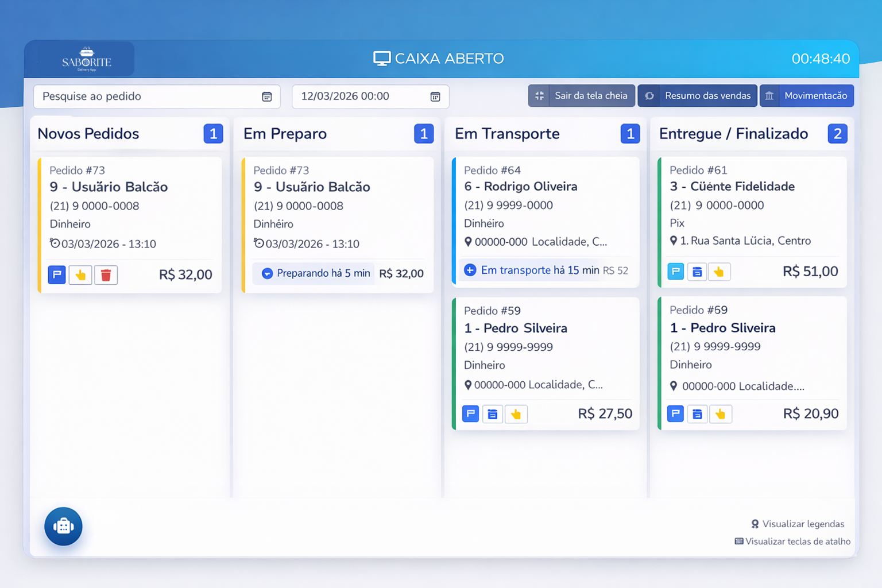
Task: Open order card for Rodrigo Oliveira
Action: 546,221
